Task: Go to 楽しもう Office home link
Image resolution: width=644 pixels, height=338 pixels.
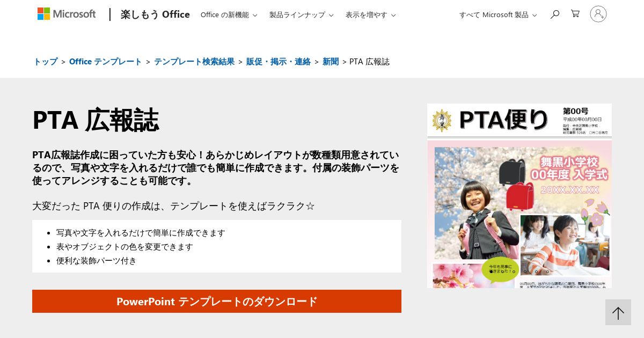Action: (x=155, y=14)
